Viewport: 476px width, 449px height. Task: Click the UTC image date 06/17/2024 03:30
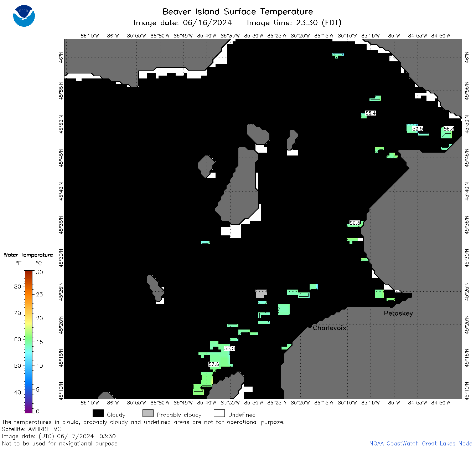pos(59,436)
